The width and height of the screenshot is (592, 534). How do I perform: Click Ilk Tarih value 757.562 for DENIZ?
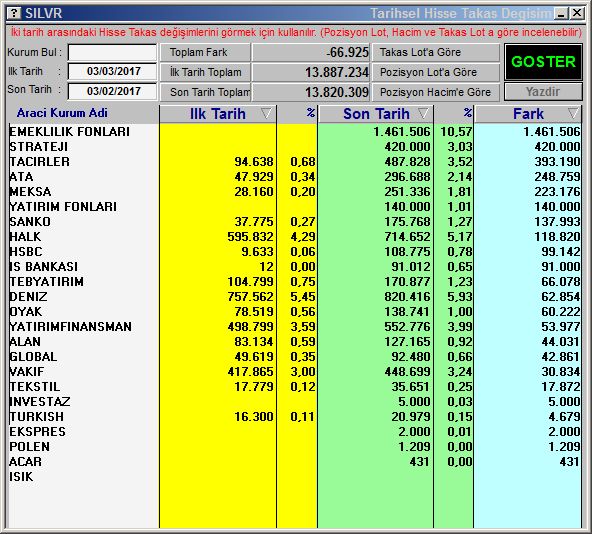click(x=250, y=297)
